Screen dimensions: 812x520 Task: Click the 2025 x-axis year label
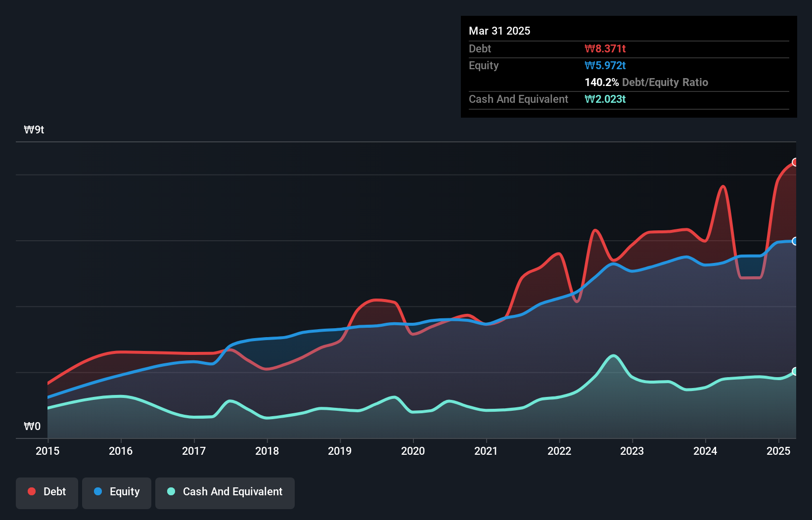tap(778, 451)
